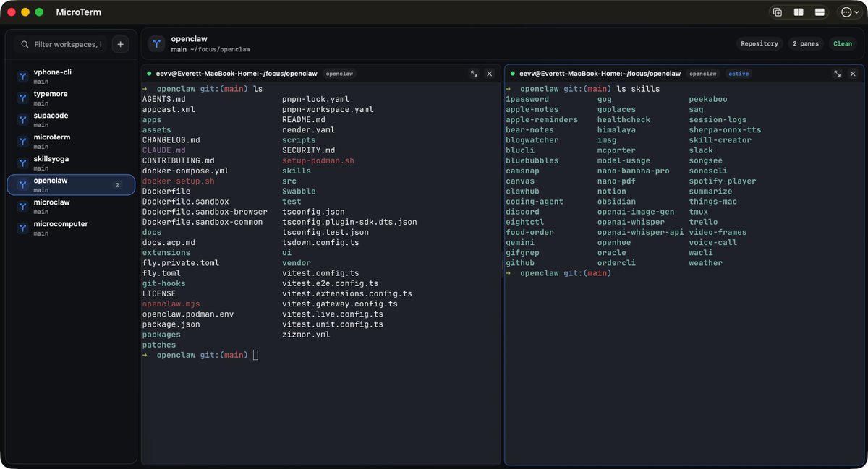The image size is (868, 469).
Task: Select the supacode workspace
Action: [71, 120]
